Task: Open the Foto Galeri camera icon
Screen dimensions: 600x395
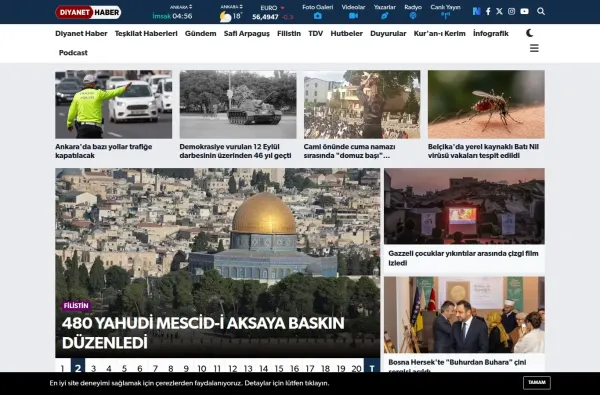Action: pos(318,16)
